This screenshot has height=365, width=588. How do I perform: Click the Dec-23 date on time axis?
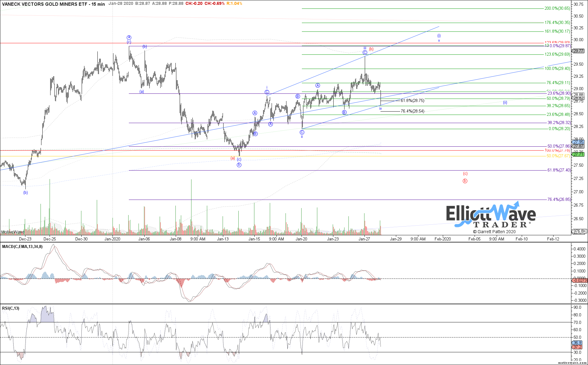pos(25,239)
